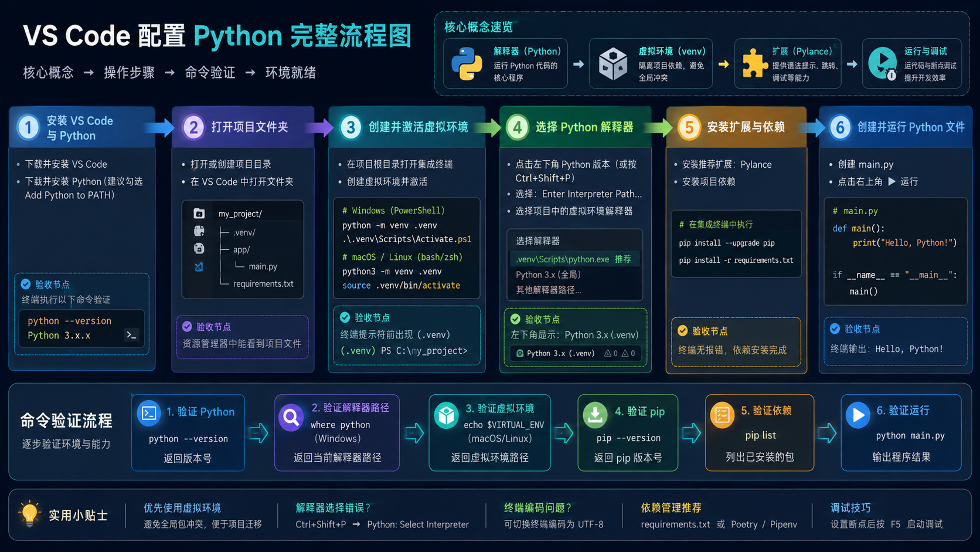Open step header 安装 VS Code 与 Python

point(82,127)
